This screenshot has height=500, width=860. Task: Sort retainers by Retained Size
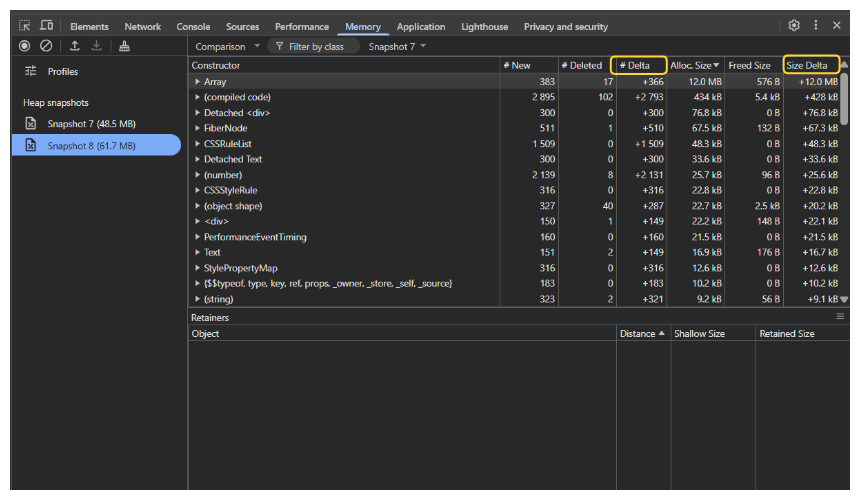tap(802, 333)
